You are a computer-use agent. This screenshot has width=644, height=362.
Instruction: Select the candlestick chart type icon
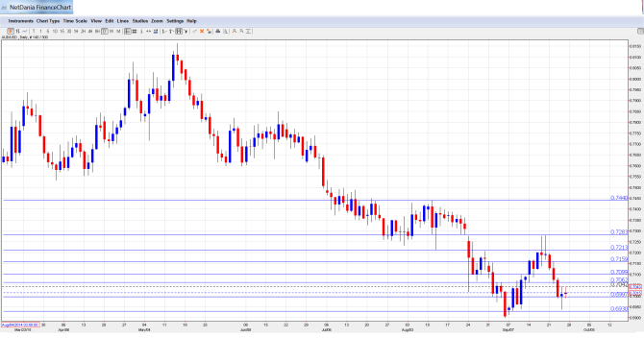pyautogui.click(x=11, y=31)
